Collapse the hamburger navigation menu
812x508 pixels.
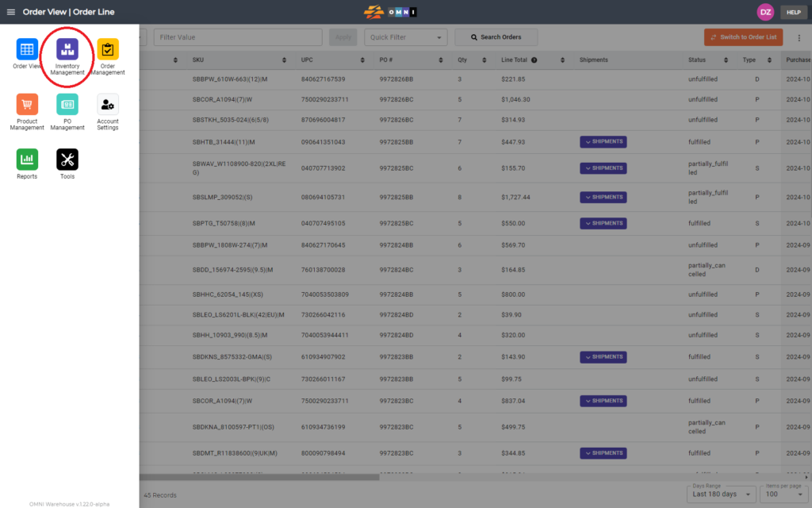(x=11, y=12)
